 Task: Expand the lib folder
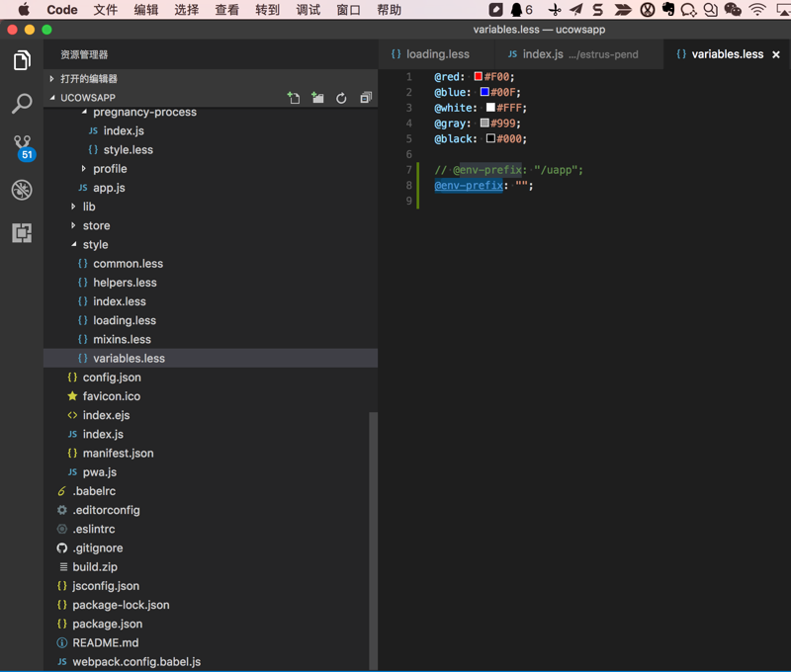click(89, 207)
